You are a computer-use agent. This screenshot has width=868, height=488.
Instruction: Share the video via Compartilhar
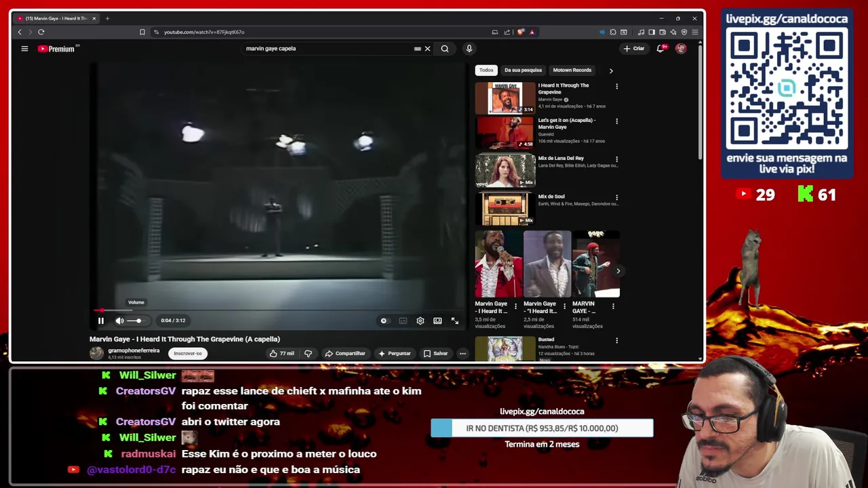coord(345,353)
